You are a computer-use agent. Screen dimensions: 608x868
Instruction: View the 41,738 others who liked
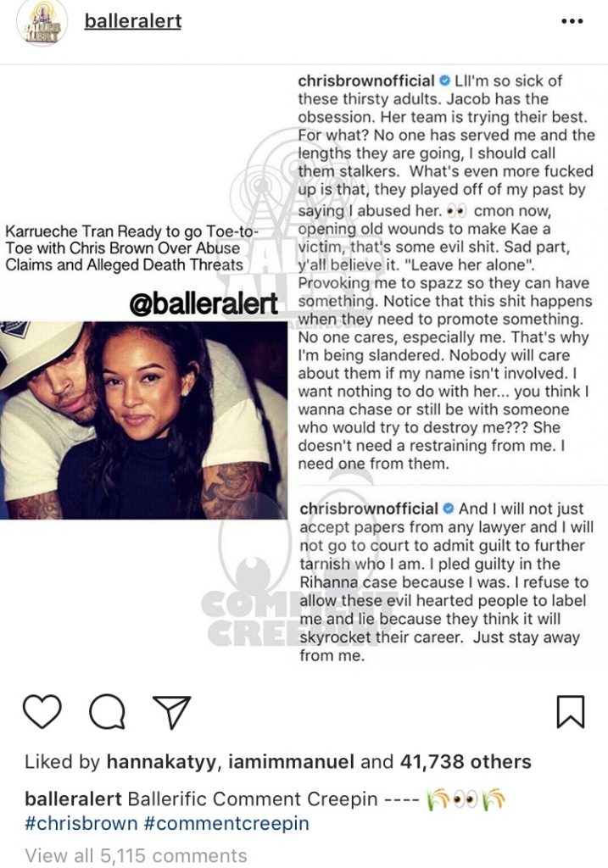pos(466,762)
